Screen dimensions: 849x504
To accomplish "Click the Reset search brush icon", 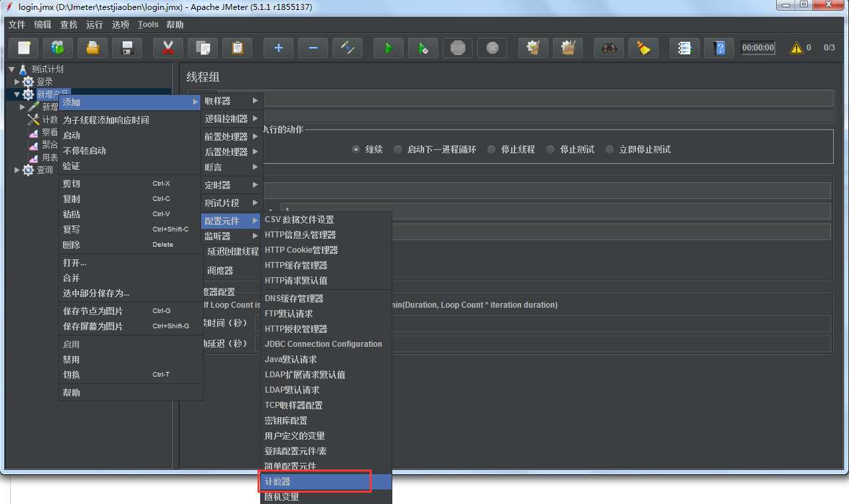I will click(x=643, y=48).
